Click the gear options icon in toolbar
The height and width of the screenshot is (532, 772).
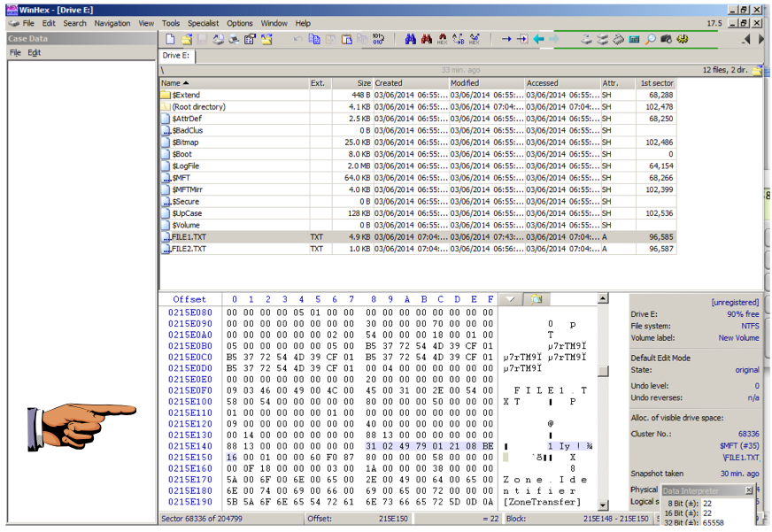click(683, 39)
